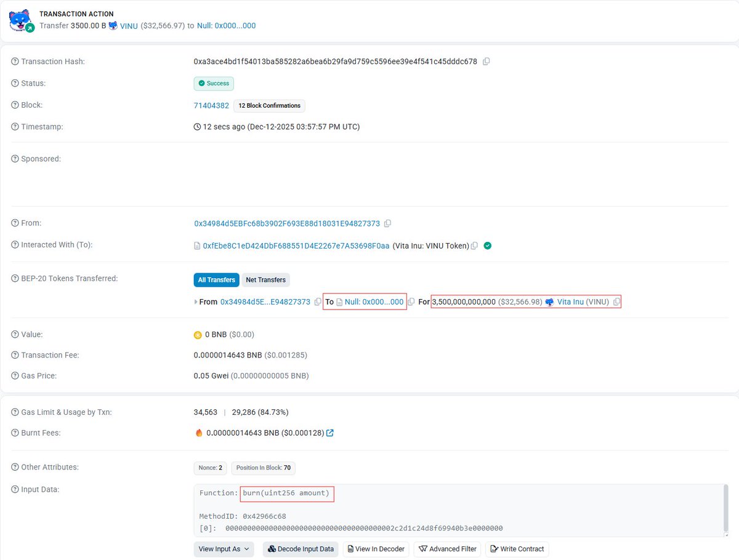This screenshot has width=739, height=560.
Task: Click the flame icon next to Burnt Fees
Action: click(198, 433)
